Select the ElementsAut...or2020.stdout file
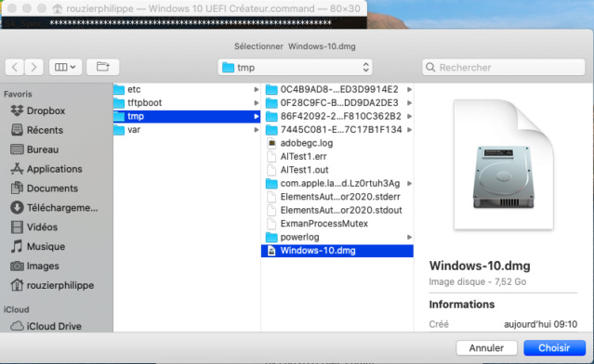 [x=337, y=210]
